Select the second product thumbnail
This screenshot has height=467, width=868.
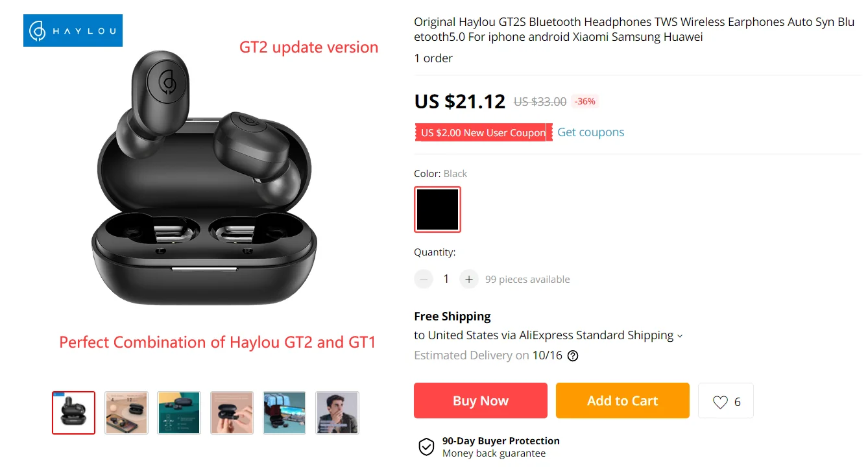tap(127, 413)
